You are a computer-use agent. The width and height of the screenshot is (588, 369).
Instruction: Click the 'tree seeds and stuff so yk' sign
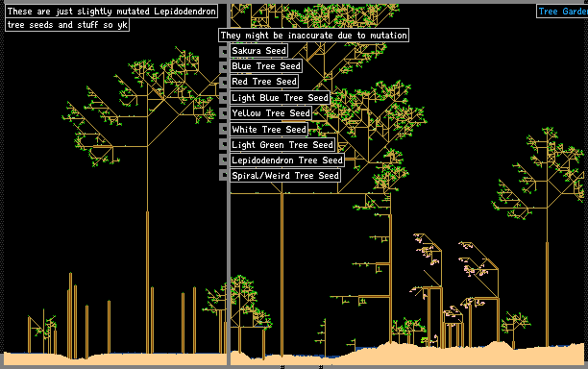pos(67,25)
